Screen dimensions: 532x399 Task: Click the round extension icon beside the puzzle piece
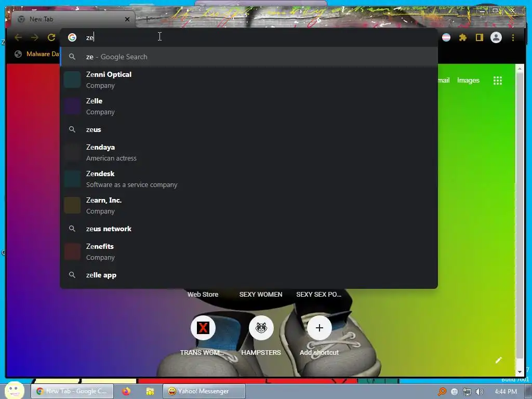446,37
